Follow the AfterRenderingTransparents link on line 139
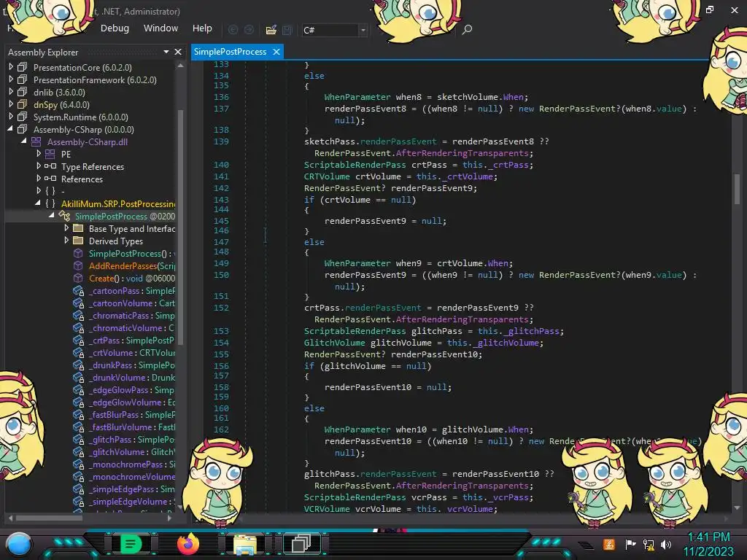The image size is (747, 560). 462,153
